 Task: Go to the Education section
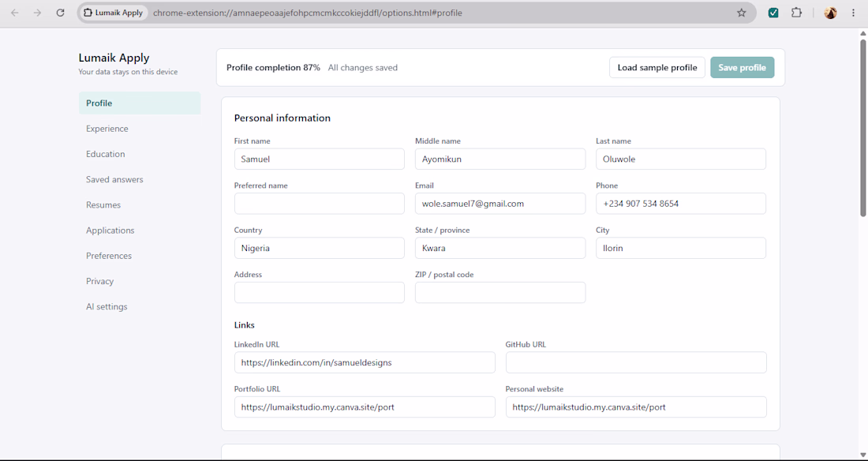pos(140,154)
